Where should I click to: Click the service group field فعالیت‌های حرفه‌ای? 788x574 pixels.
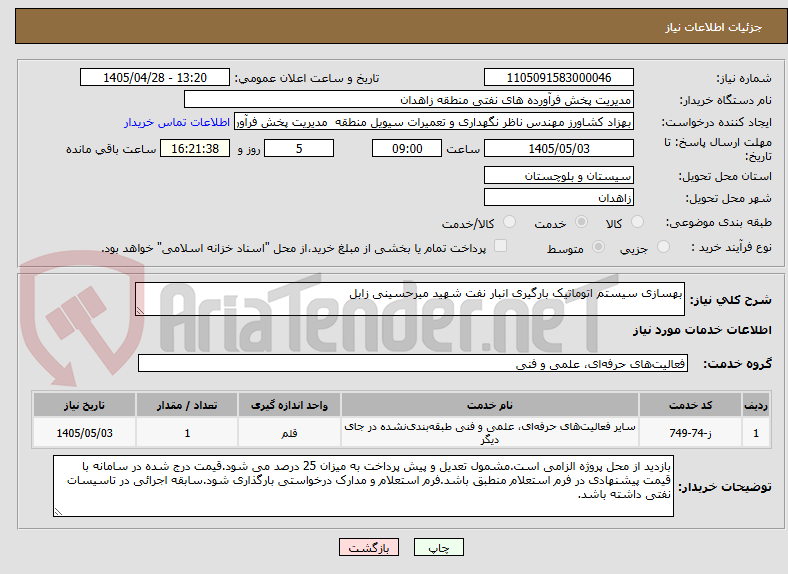click(413, 363)
